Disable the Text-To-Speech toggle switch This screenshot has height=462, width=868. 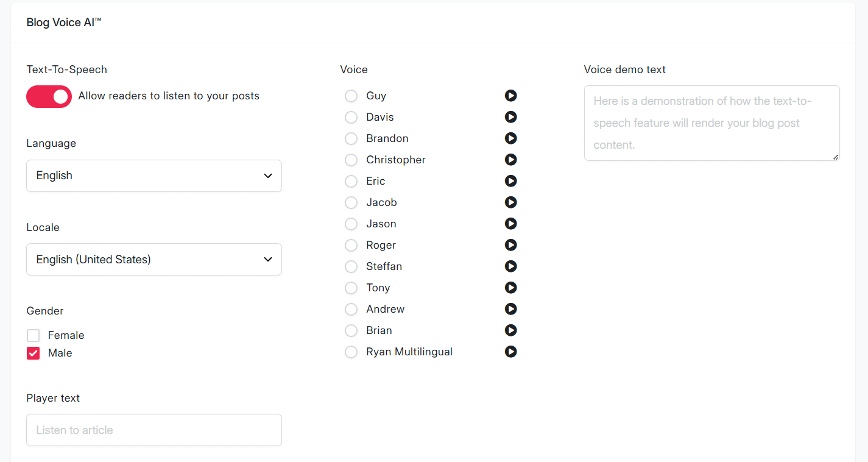49,96
